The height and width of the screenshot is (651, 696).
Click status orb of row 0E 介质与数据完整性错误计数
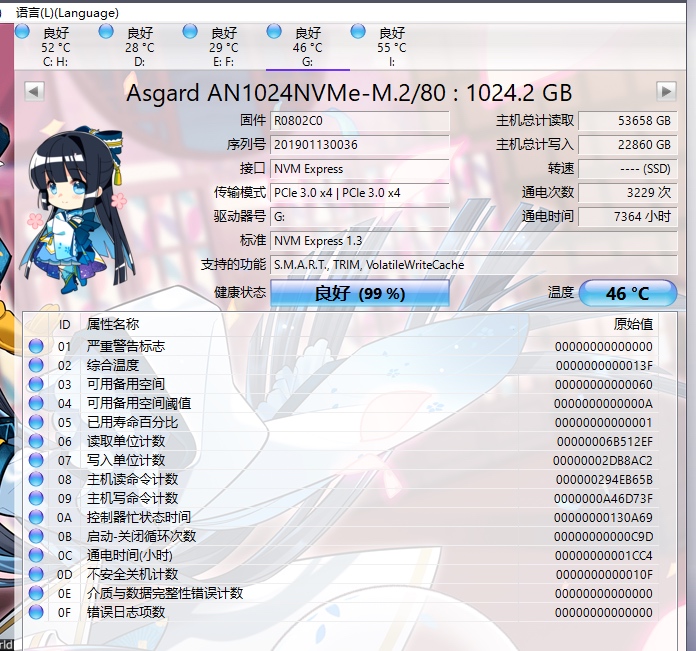[36, 593]
